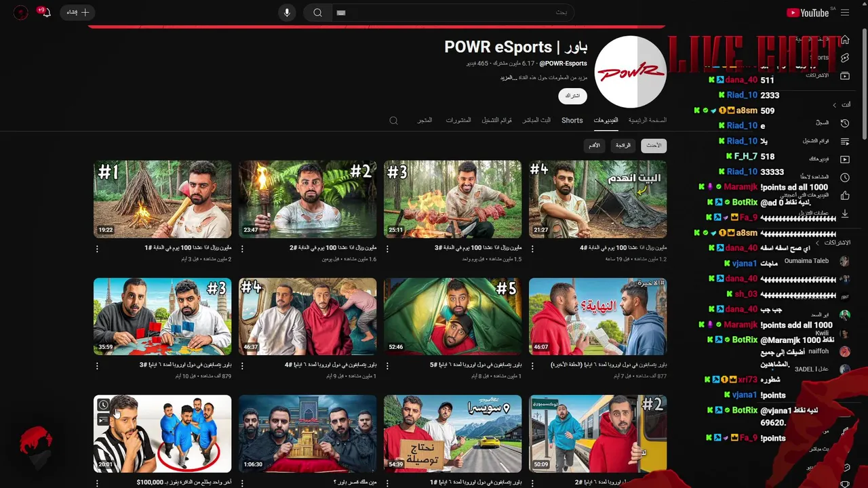Start voice search with the microphone icon
868x488 pixels.
tap(287, 13)
